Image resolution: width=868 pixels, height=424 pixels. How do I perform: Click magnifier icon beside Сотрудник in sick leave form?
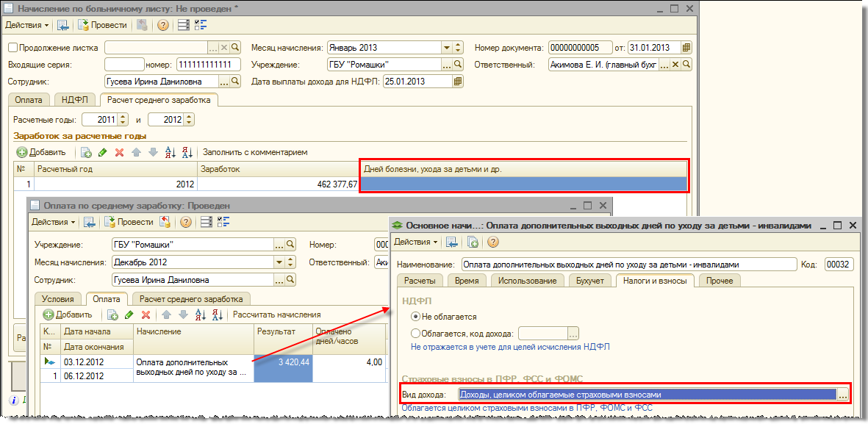click(x=237, y=82)
